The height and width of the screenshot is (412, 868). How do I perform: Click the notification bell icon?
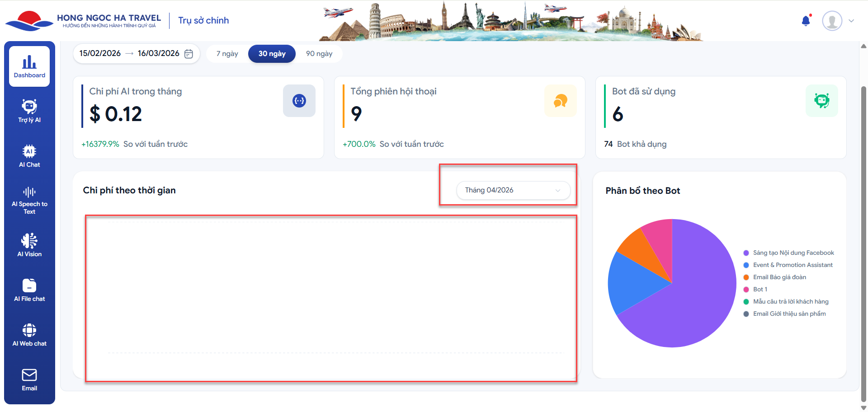pos(806,21)
